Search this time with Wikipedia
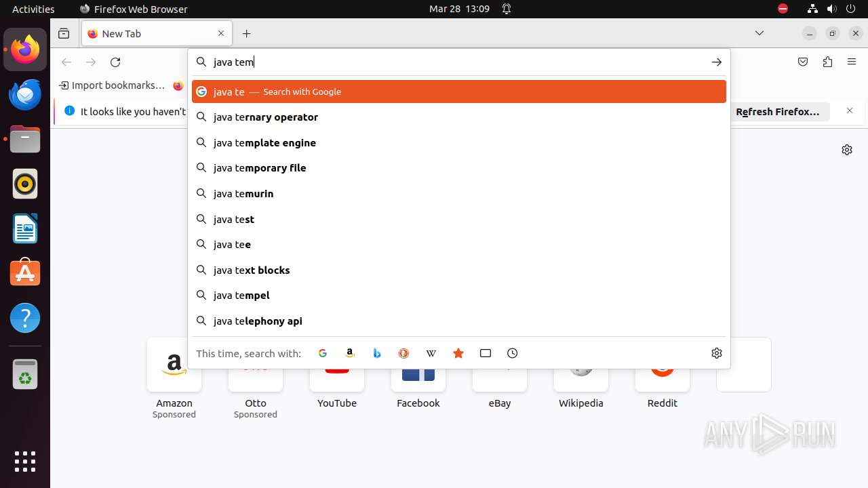This screenshot has height=488, width=868. tap(431, 353)
